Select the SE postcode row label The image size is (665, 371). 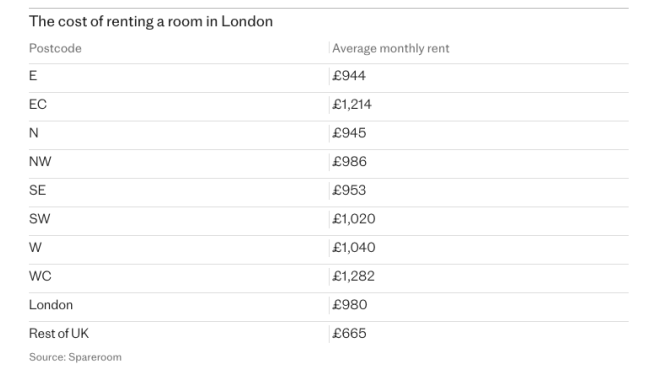[37, 190]
